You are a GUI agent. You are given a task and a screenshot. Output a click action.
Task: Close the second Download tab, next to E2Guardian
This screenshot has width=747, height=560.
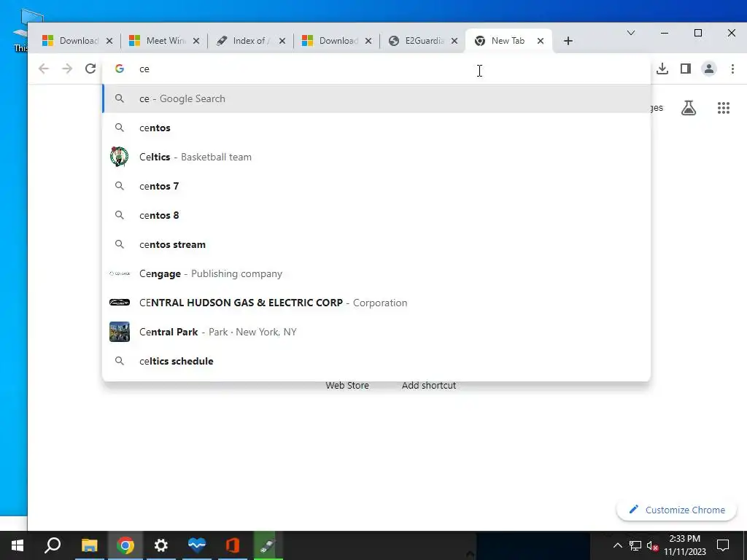[368, 41]
